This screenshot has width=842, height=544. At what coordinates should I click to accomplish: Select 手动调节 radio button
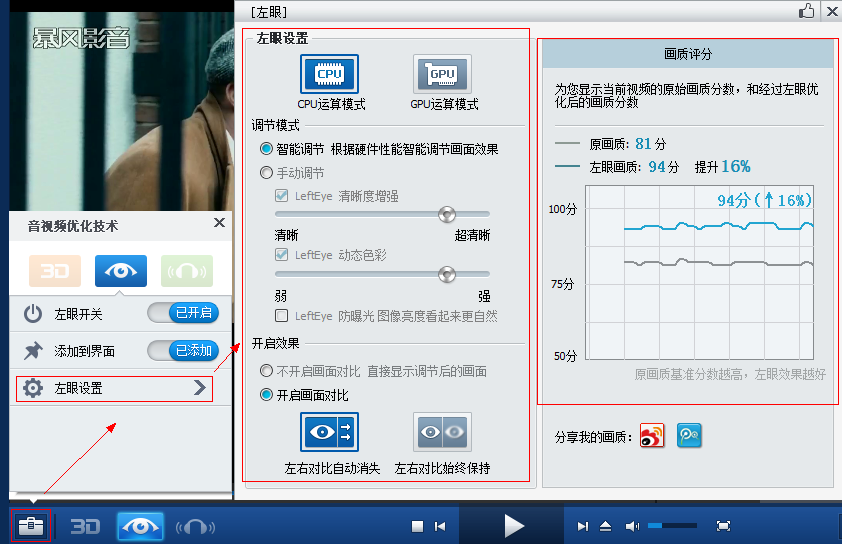[x=266, y=172]
